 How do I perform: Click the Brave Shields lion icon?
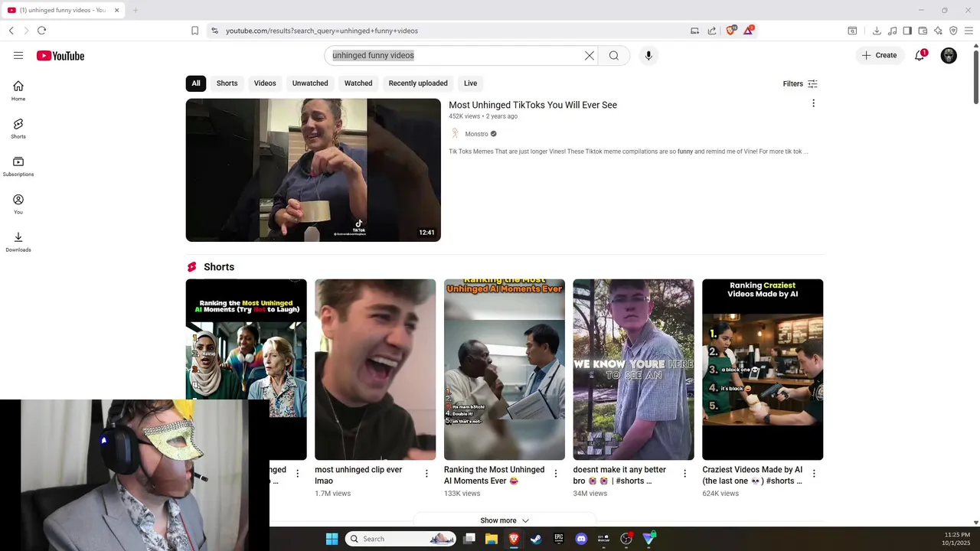click(730, 31)
